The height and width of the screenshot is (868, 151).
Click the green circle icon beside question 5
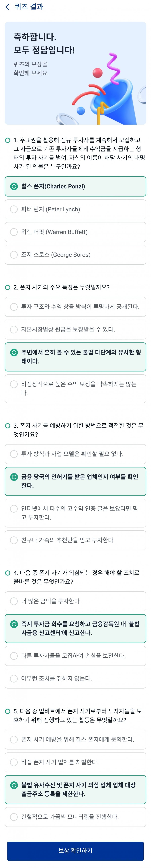click(x=8, y=711)
